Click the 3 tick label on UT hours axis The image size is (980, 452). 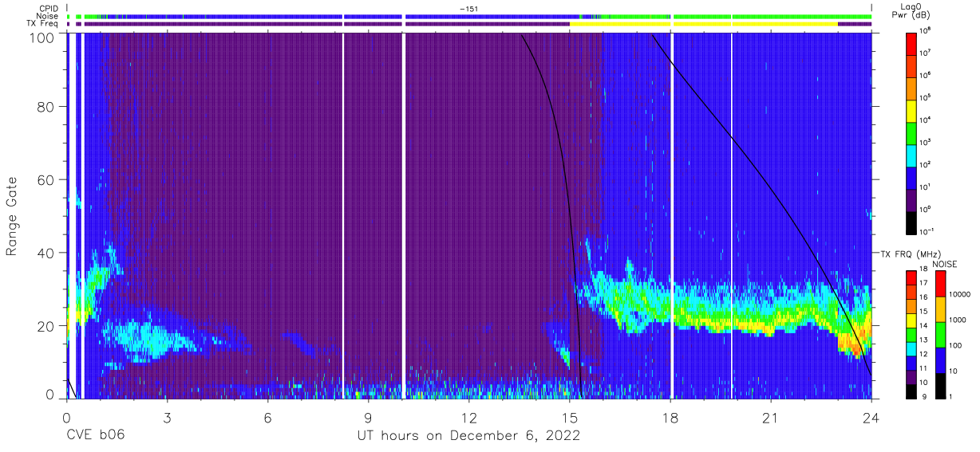click(167, 417)
